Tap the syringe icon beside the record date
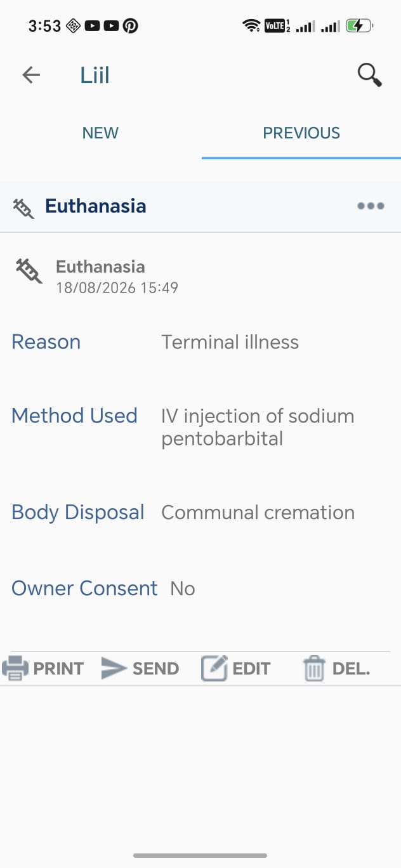 pyautogui.click(x=29, y=271)
